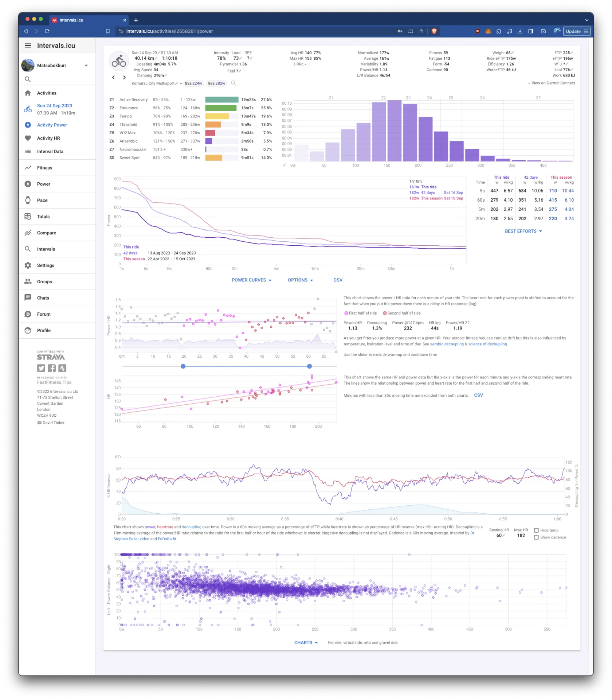Screen dimensions: 612x700
Task: Open Interval Data in the sidebar
Action: (50, 151)
